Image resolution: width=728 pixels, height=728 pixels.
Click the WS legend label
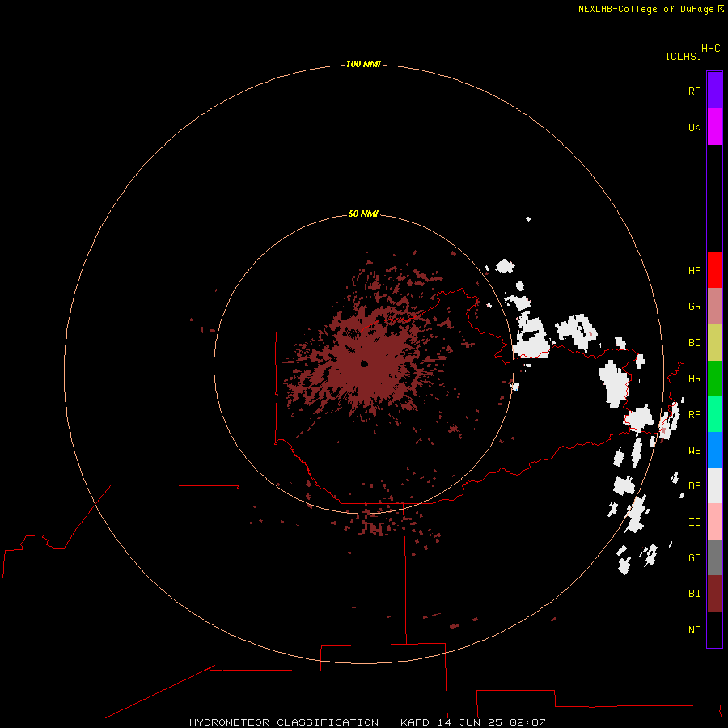(694, 450)
